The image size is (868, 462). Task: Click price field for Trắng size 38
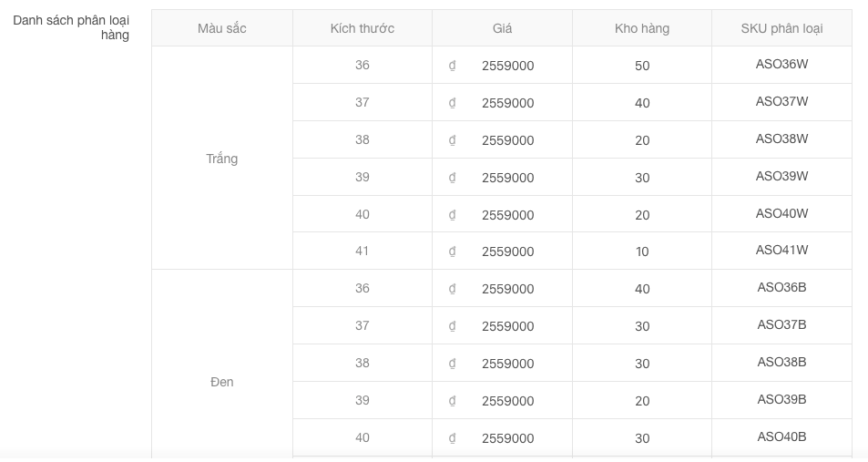[x=507, y=140]
